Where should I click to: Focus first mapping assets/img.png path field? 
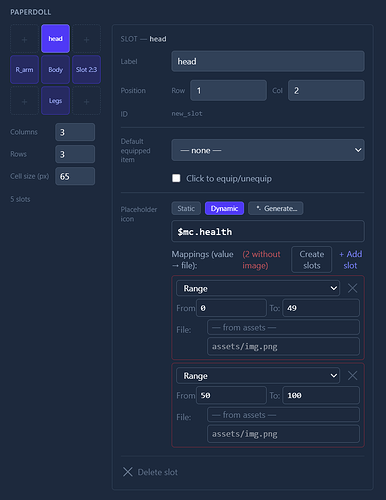click(283, 346)
